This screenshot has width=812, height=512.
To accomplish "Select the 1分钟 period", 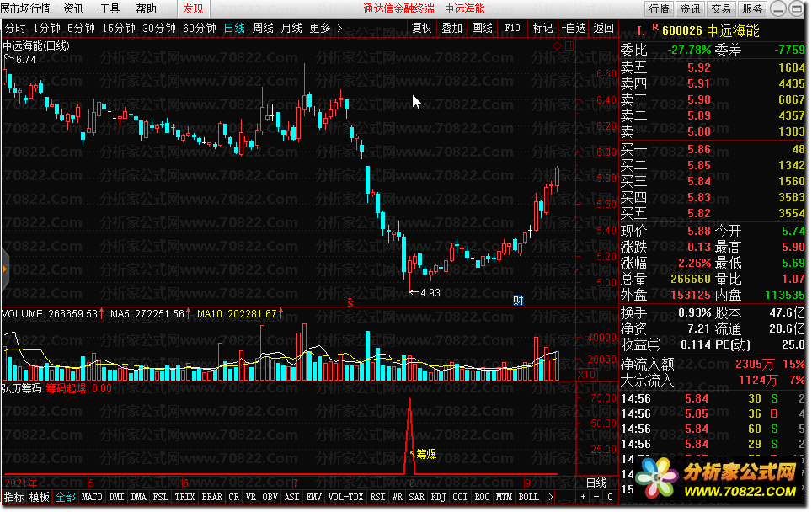I will (x=46, y=29).
